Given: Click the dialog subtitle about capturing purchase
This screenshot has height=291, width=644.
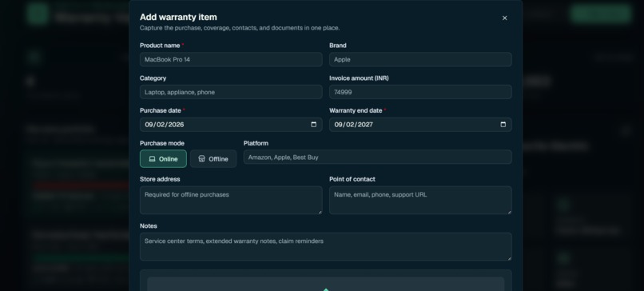Looking at the screenshot, I should pyautogui.click(x=240, y=28).
